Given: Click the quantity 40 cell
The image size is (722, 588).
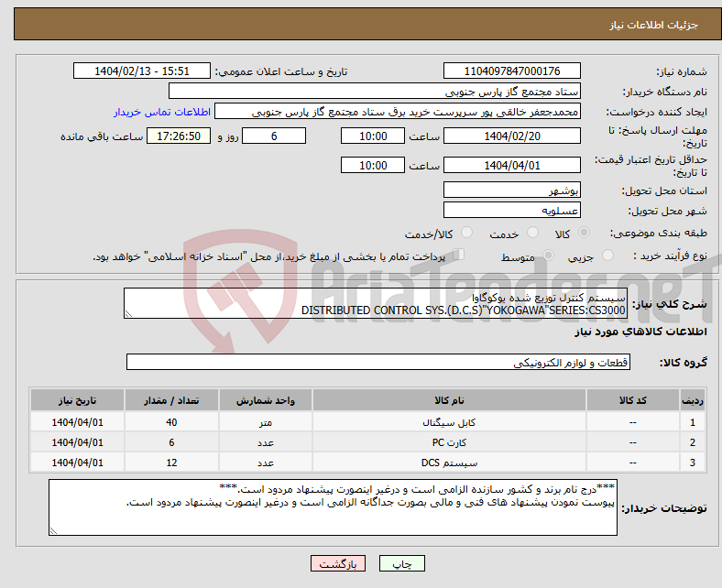Looking at the screenshot, I should (x=171, y=422).
